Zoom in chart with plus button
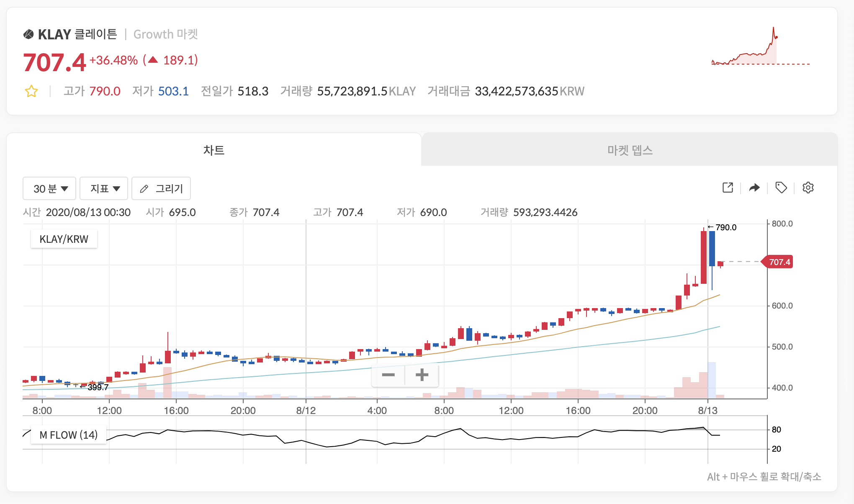The image size is (854, 504). coord(422,375)
